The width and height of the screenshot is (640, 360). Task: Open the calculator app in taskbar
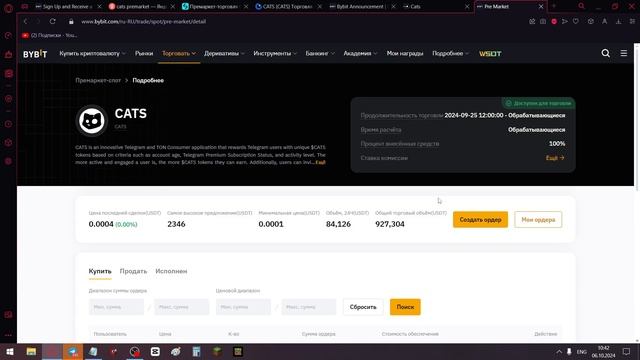(x=196, y=351)
